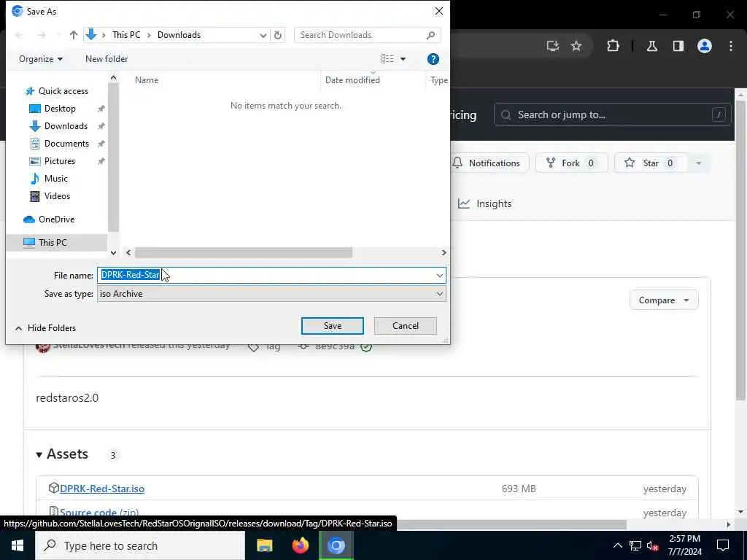The image size is (747, 560).
Task: Toggle Chrome side panel icon
Action: tap(678, 46)
